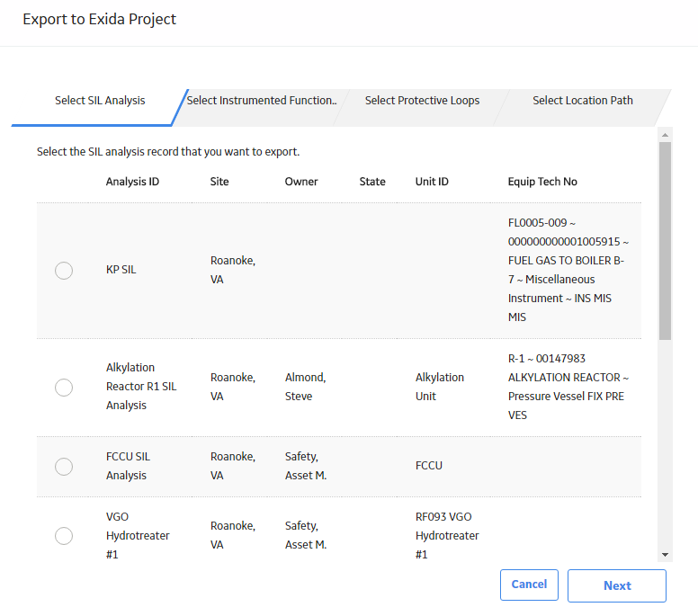Screen dimensions: 698x616
Task: Click the scrollbar down arrow
Action: coord(665,555)
